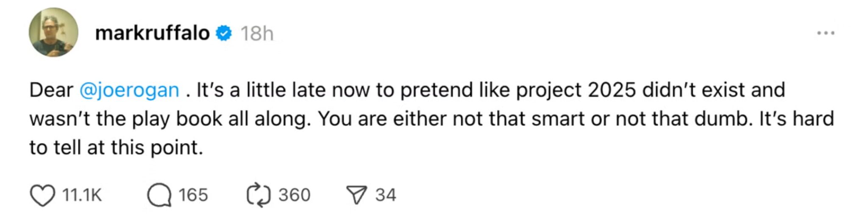Click the text "to tell at this point."
This screenshot has width=868, height=223.
(116, 148)
